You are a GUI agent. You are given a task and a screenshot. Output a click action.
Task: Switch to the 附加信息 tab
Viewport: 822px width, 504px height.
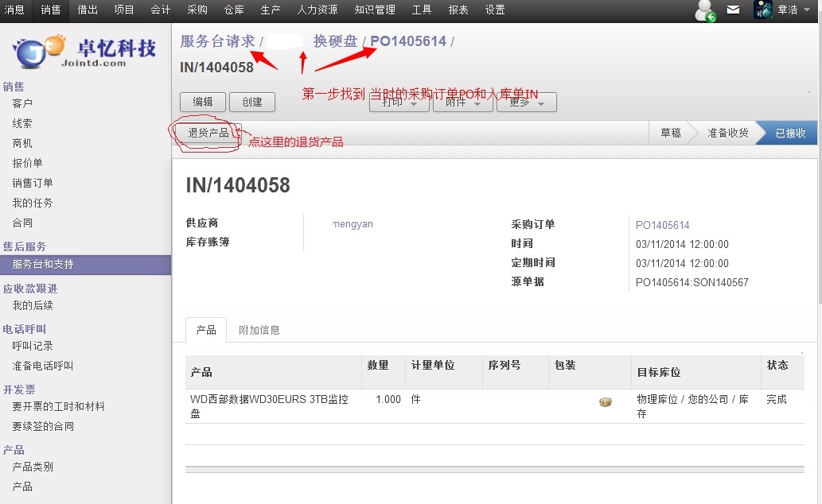coord(259,330)
